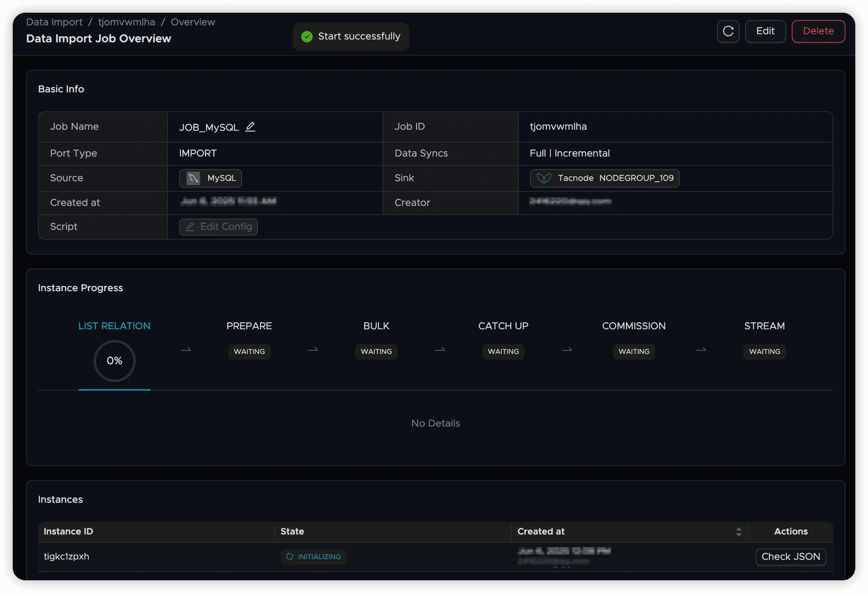
Task: Click the pencil icon beside JOB_MySQL
Action: pos(250,127)
